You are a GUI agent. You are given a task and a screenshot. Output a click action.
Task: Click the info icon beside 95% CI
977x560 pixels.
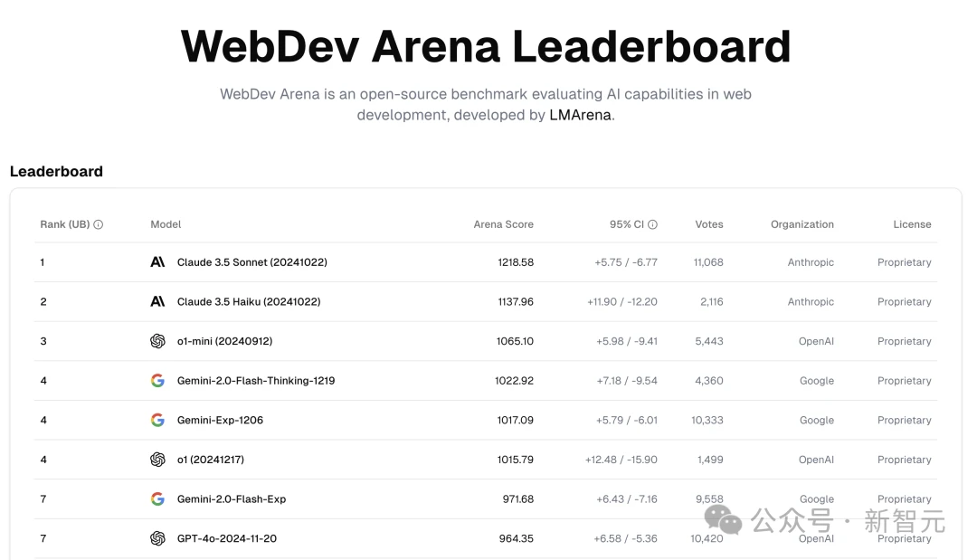(x=652, y=224)
